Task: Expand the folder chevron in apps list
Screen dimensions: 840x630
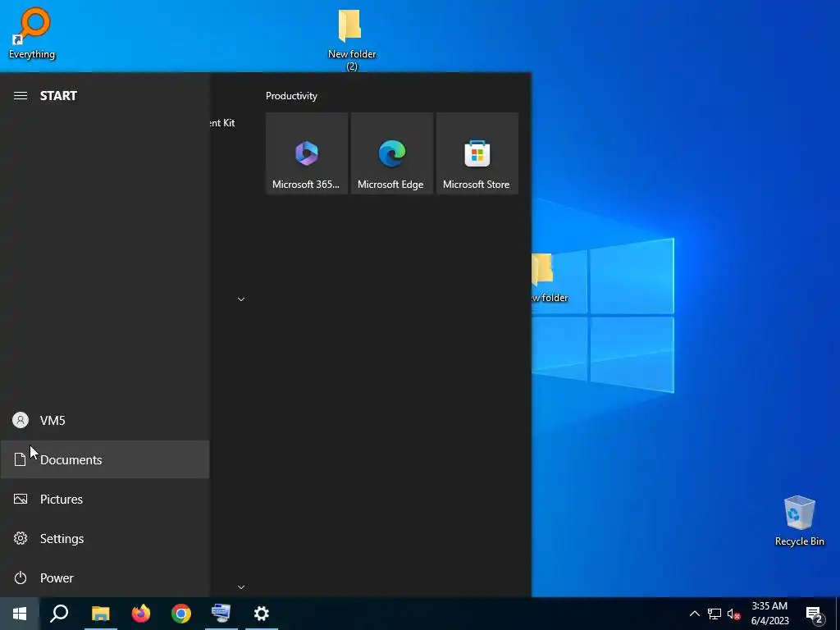Action: pos(241,299)
